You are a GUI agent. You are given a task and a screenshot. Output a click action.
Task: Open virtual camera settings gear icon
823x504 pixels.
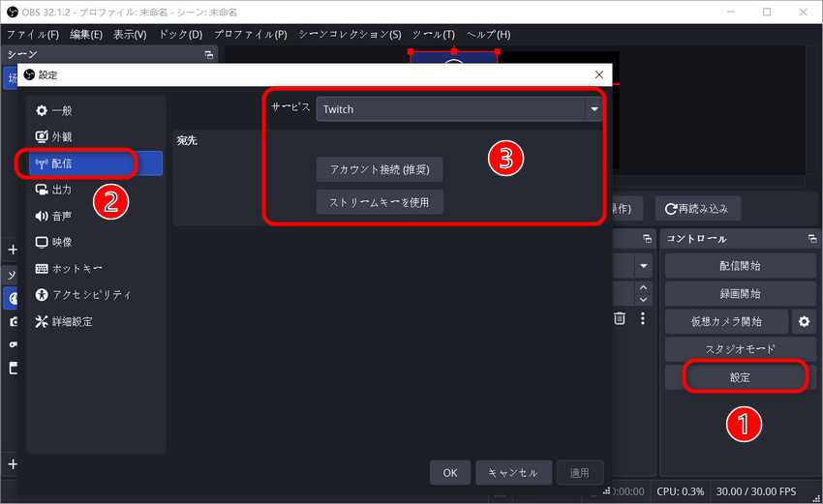pos(804,321)
